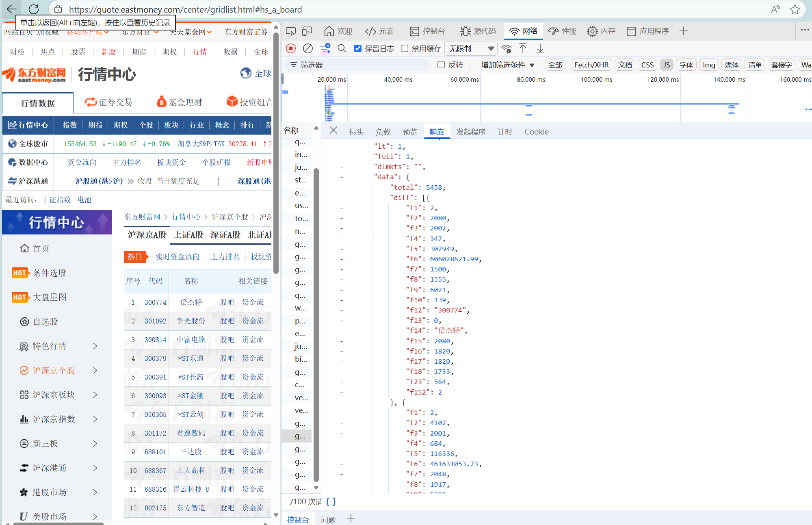812x525 pixels.
Task: Enable the 禁用缓存 checkbox
Action: 405,49
